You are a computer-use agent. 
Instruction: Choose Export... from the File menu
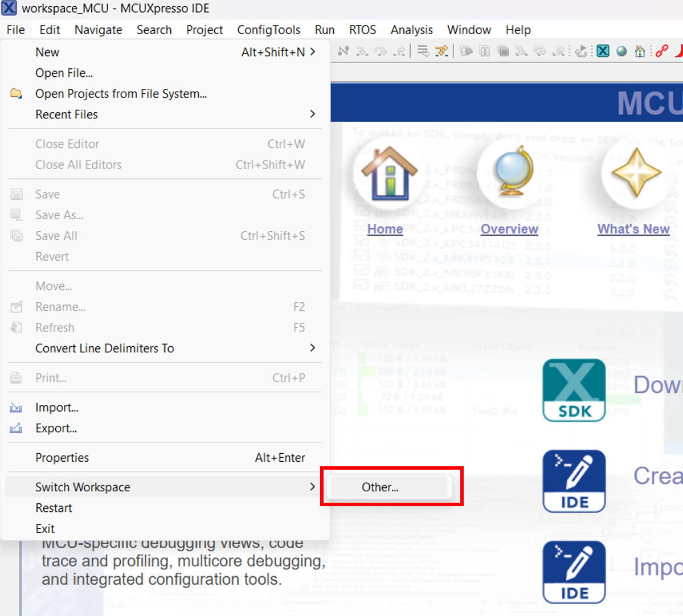pos(56,428)
